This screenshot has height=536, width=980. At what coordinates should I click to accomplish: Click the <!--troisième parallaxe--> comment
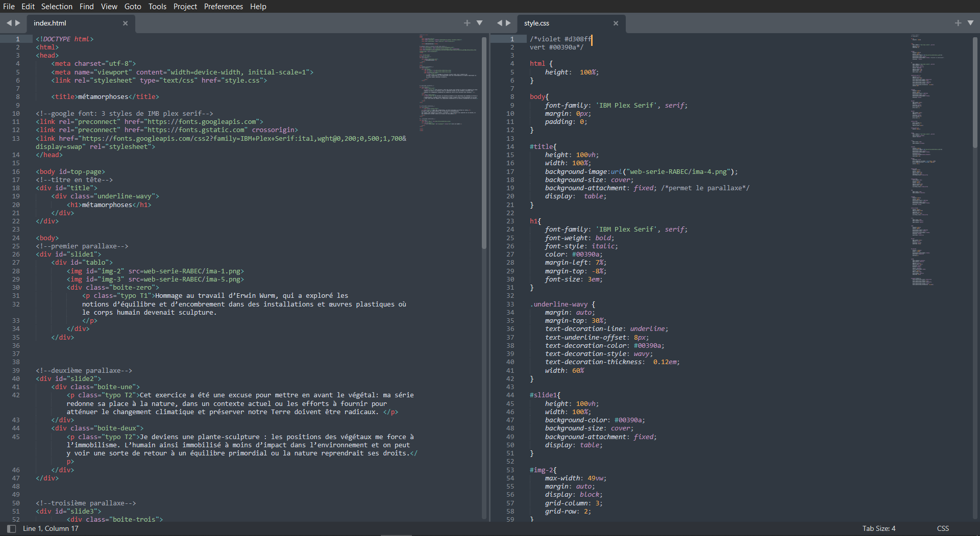pos(86,503)
